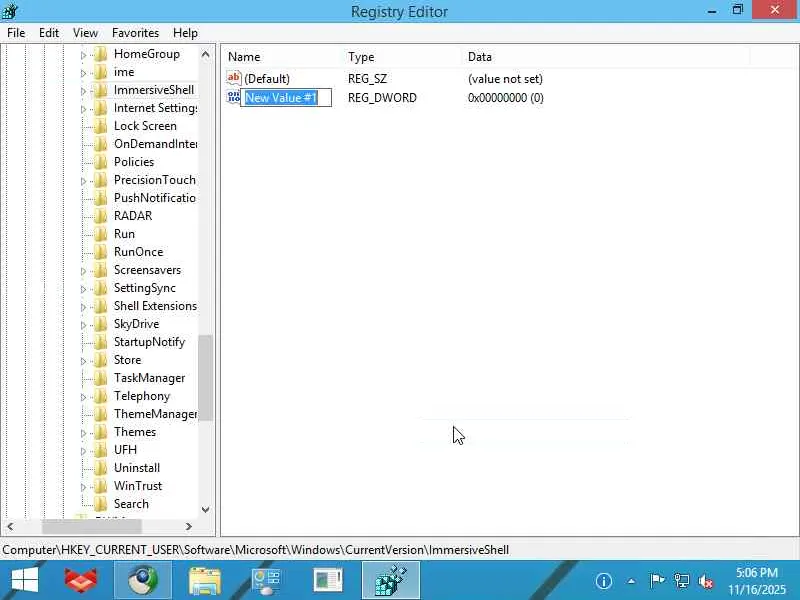
Task: Open the View menu
Action: (85, 33)
